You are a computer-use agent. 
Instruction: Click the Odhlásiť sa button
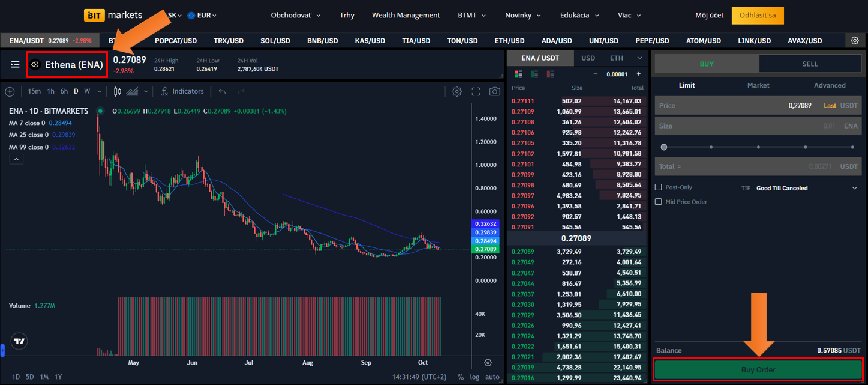pyautogui.click(x=757, y=15)
